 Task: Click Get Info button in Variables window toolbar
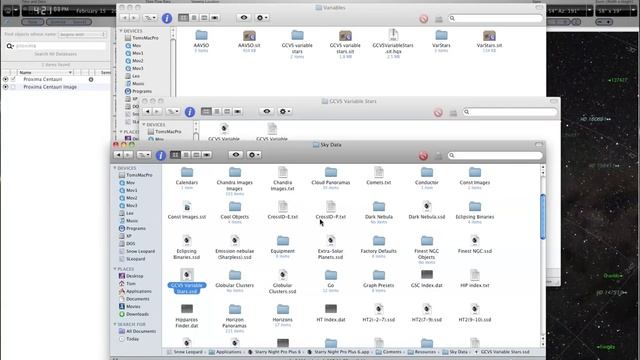[x=167, y=18]
